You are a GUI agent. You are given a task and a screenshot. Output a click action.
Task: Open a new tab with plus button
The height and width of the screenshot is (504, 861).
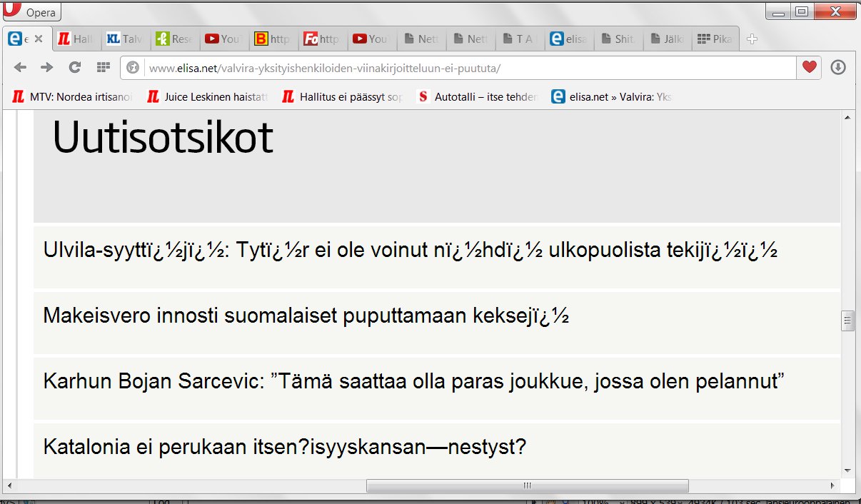[x=752, y=39]
